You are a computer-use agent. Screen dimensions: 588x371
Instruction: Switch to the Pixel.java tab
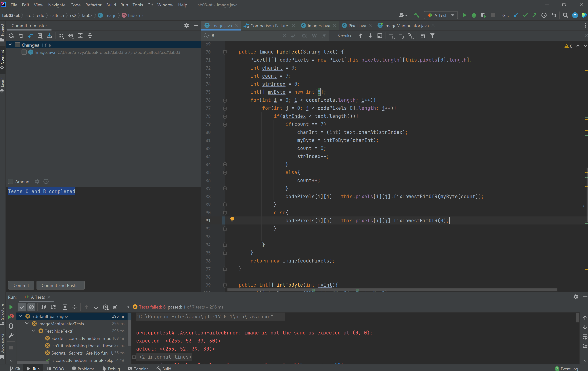[x=357, y=26]
